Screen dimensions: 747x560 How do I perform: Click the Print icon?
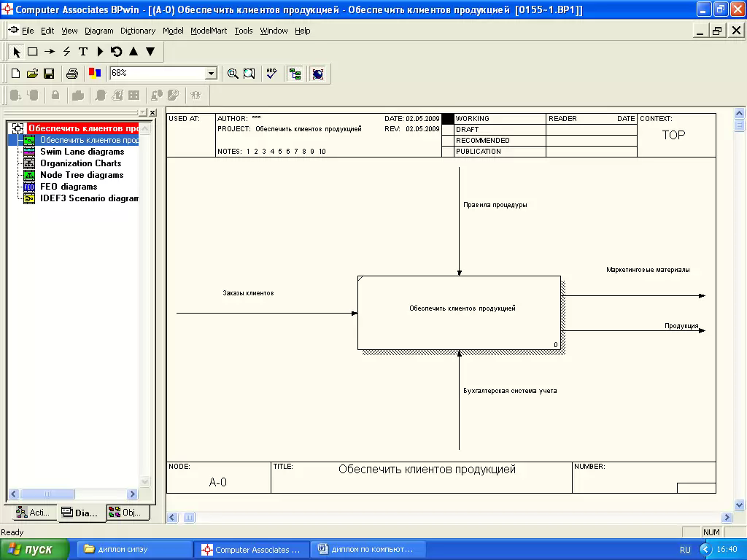(x=72, y=74)
